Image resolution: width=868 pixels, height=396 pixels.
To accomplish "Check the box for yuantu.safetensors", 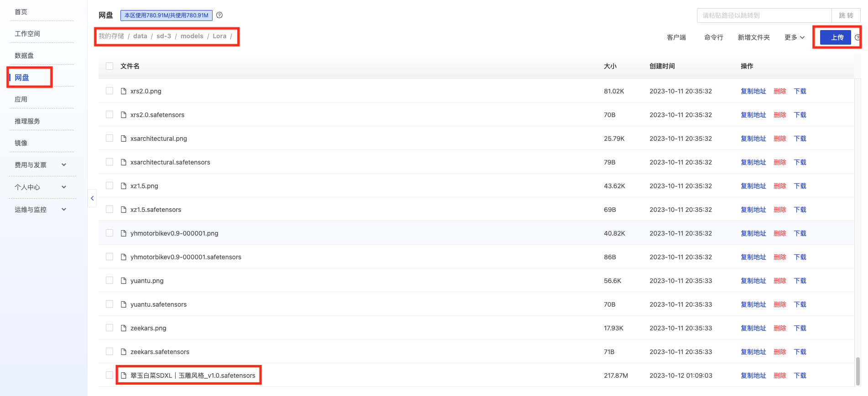I will click(109, 304).
